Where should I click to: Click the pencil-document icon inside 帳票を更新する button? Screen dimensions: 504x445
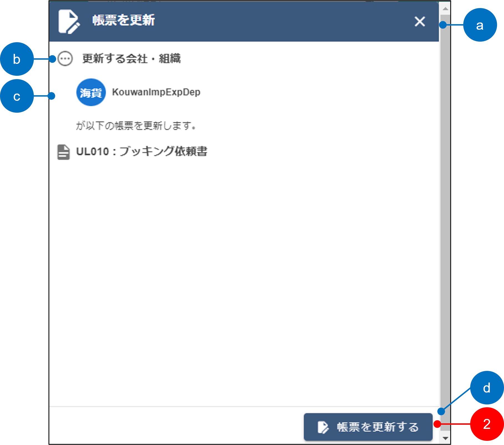pyautogui.click(x=323, y=427)
